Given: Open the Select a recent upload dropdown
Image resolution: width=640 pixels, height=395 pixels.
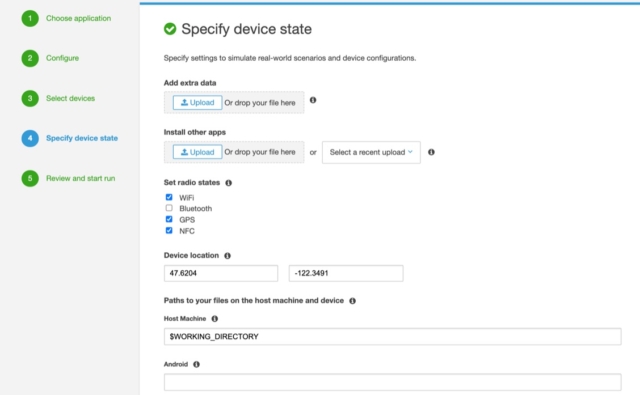Looking at the screenshot, I should 371,152.
